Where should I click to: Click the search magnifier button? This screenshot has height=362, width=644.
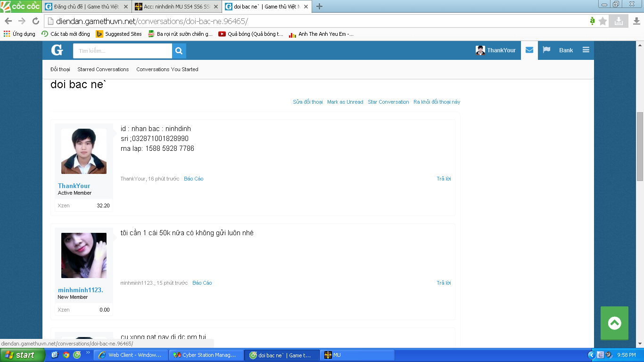[179, 51]
